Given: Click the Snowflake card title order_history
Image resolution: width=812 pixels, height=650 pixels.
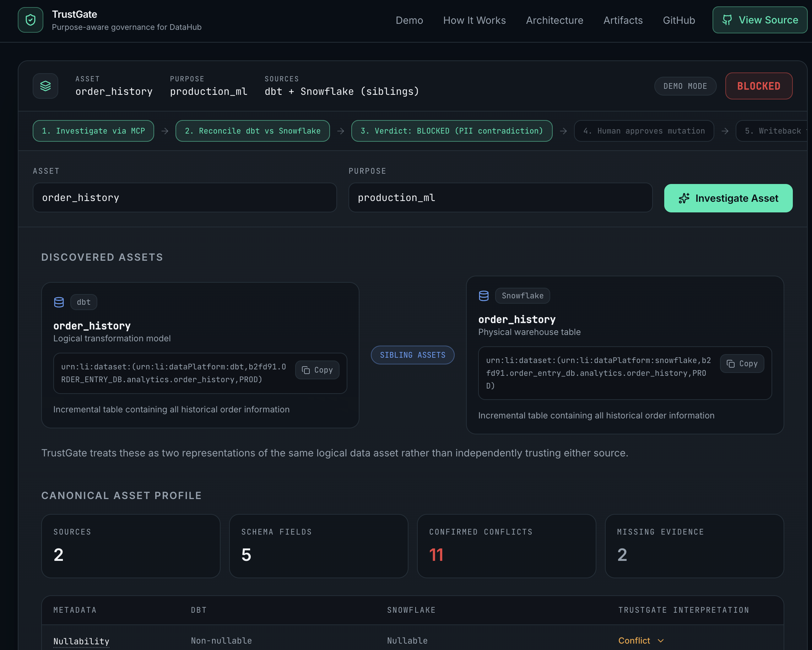Looking at the screenshot, I should pos(517,319).
